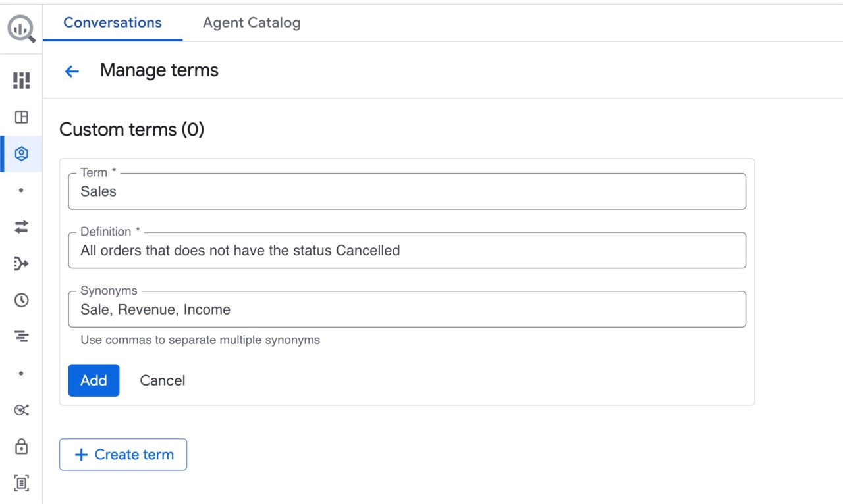843x504 pixels.
Task: Open the Agent Catalog tab
Action: pyautogui.click(x=252, y=23)
